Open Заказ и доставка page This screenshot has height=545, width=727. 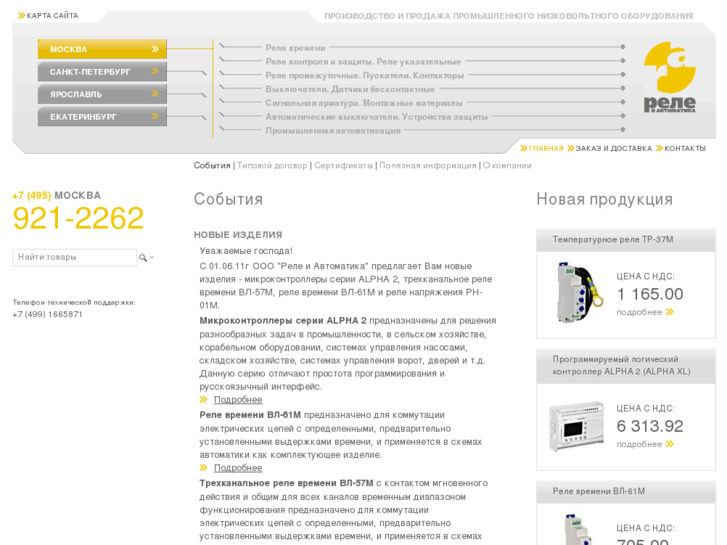[613, 148]
